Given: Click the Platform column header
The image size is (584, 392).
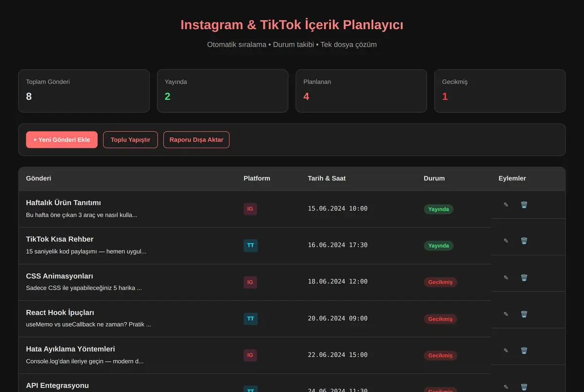Looking at the screenshot, I should (x=257, y=178).
